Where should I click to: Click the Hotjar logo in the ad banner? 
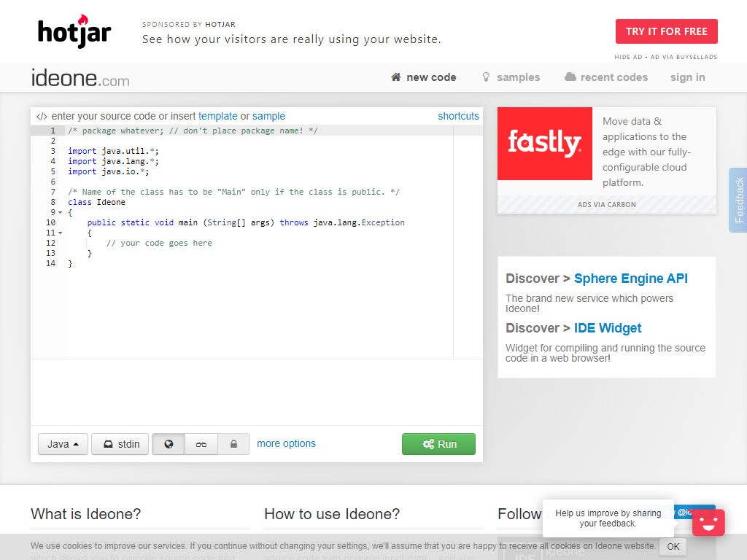[74, 31]
